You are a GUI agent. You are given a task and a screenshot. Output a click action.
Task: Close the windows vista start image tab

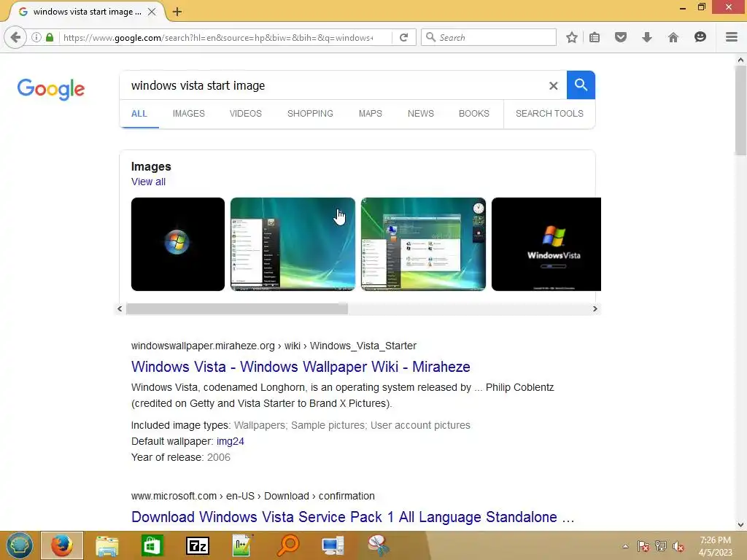pos(152,12)
